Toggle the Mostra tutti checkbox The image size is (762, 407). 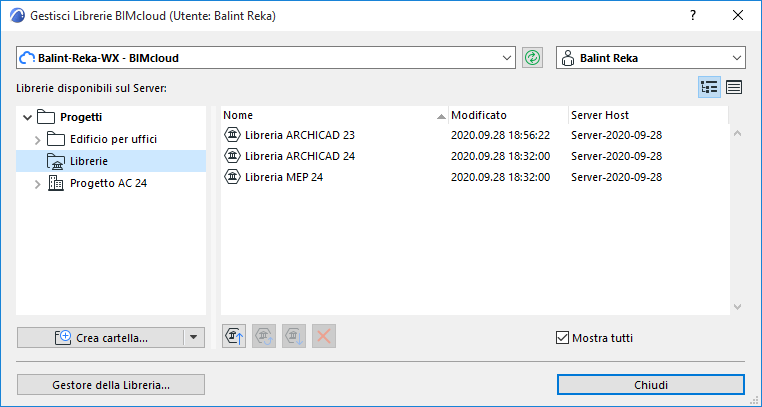[562, 338]
